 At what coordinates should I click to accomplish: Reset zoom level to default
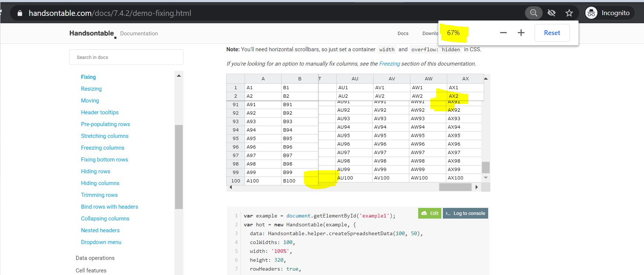coord(552,33)
